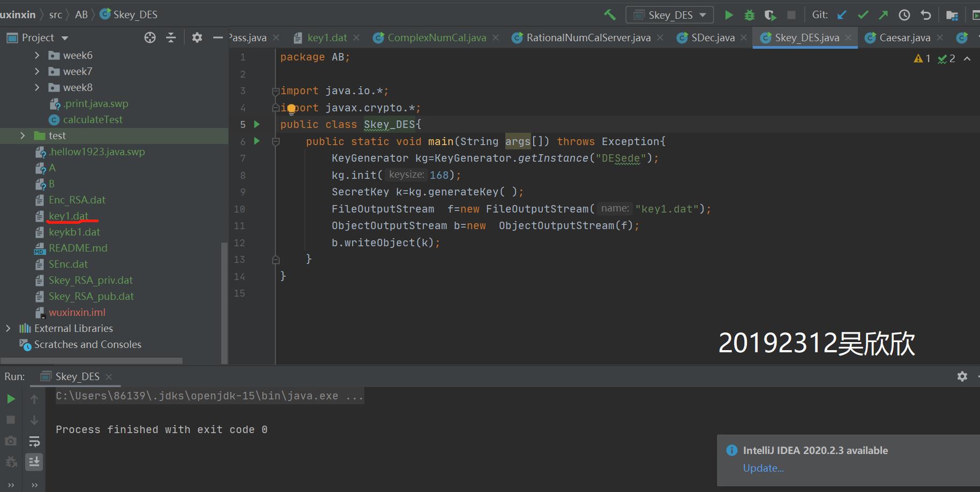Run with coverage shield icon
The image size is (980, 492).
click(x=770, y=15)
